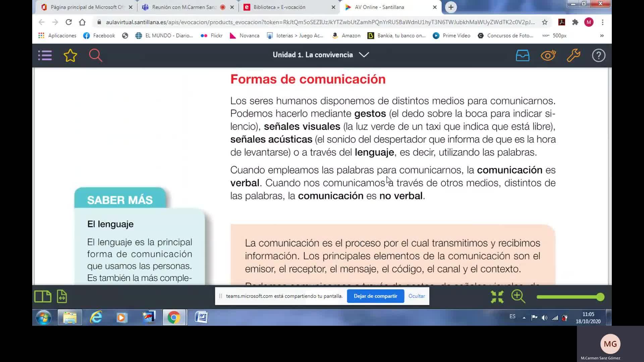Image resolution: width=644 pixels, height=362 pixels.
Task: Open the hamburger list menu icon
Action: pyautogui.click(x=45, y=55)
